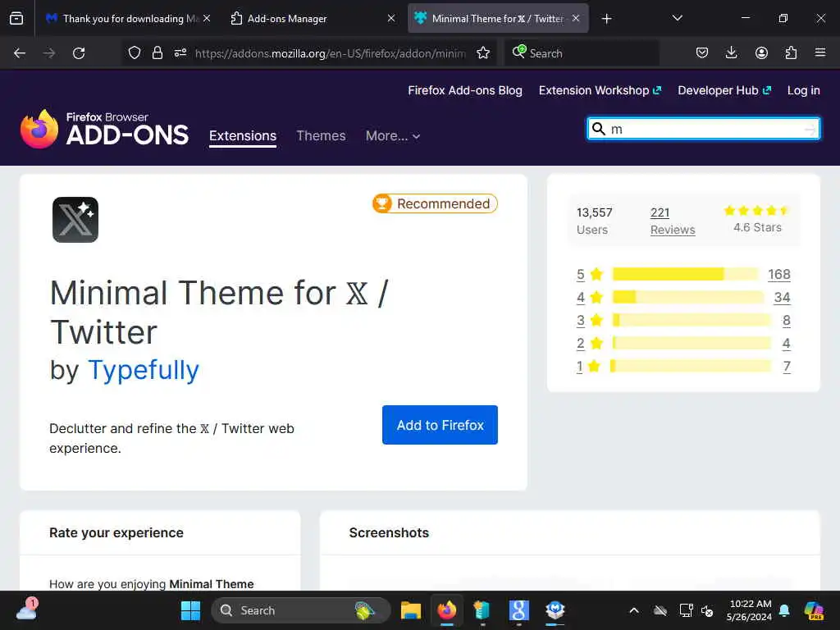Switch to Thank you for downloading tab

click(127, 19)
